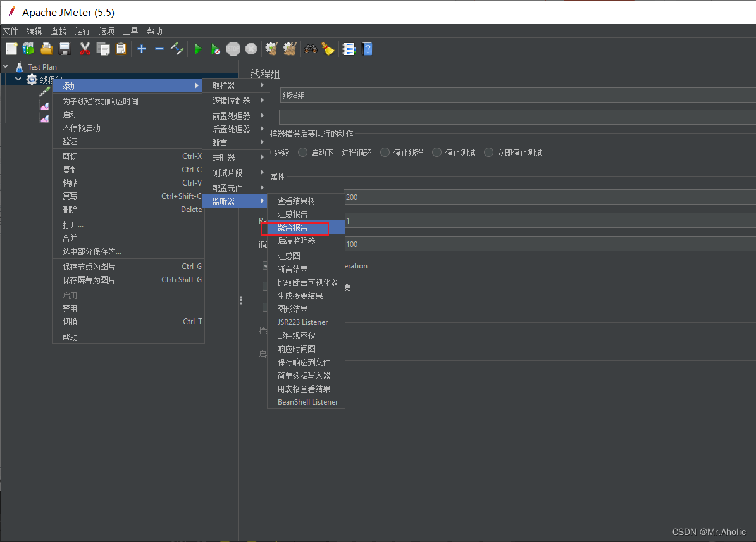Open the Templates toolbar icon
The width and height of the screenshot is (756, 542).
[x=29, y=49]
